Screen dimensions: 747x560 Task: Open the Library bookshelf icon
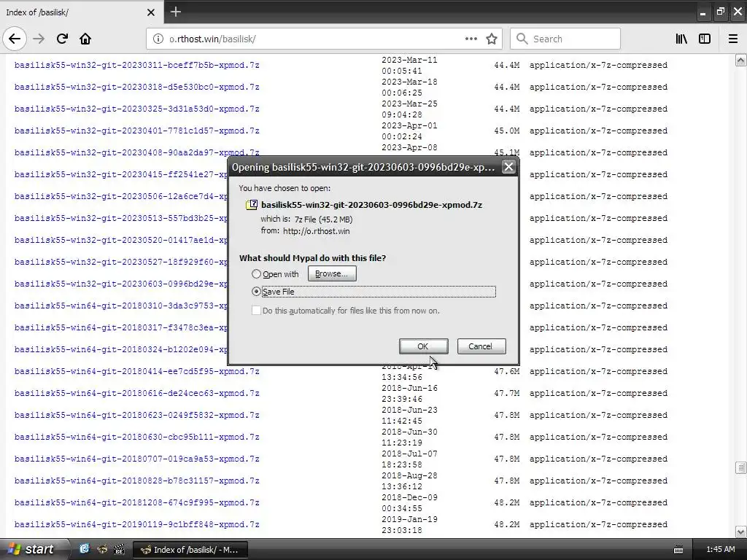[681, 39]
